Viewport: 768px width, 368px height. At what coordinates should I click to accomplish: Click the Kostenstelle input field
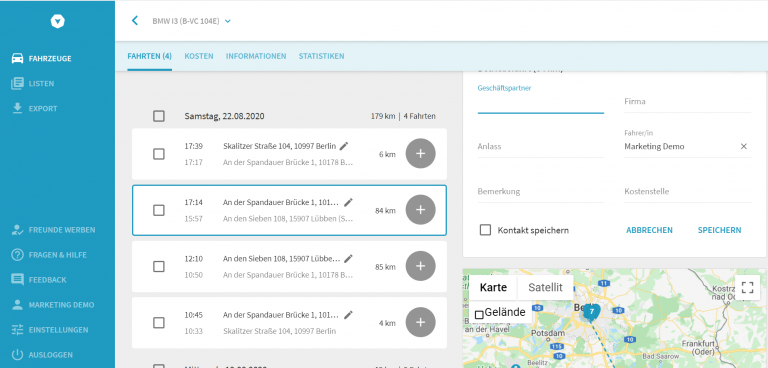tap(688, 192)
